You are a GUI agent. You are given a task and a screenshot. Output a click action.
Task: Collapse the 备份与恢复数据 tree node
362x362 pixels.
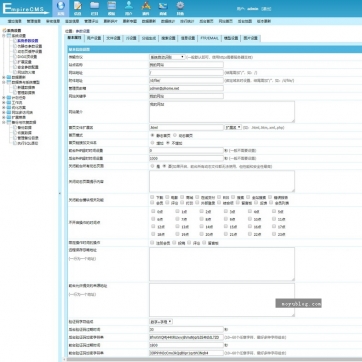point(4,122)
